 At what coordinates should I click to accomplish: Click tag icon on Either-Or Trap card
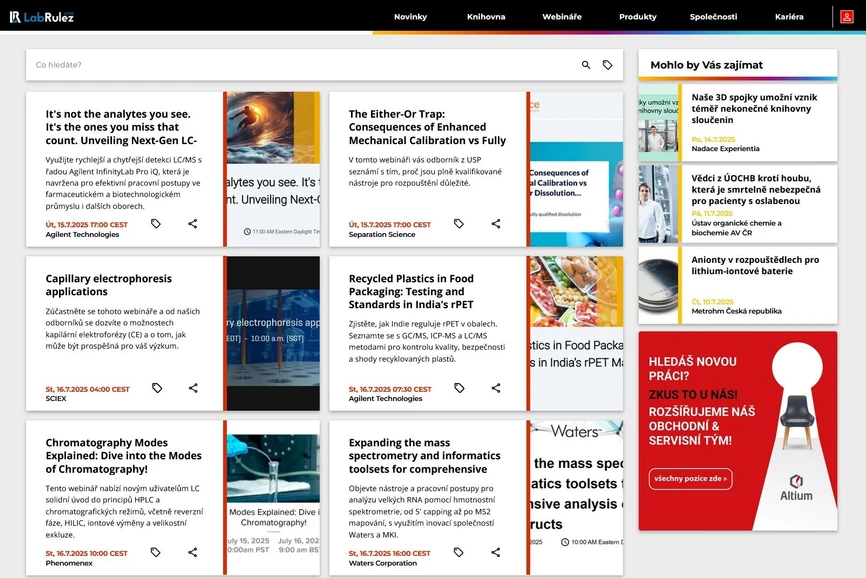pyautogui.click(x=458, y=224)
